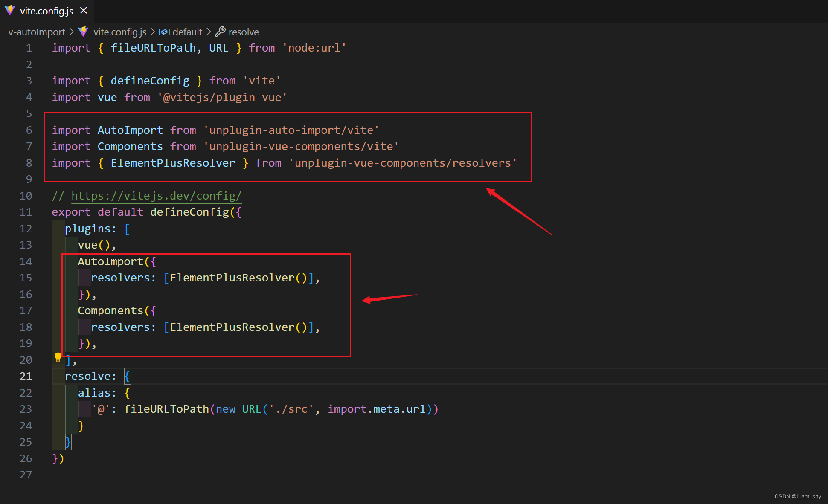
Task: Follow the https://vitejs.dev/config/ link
Action: (x=156, y=196)
